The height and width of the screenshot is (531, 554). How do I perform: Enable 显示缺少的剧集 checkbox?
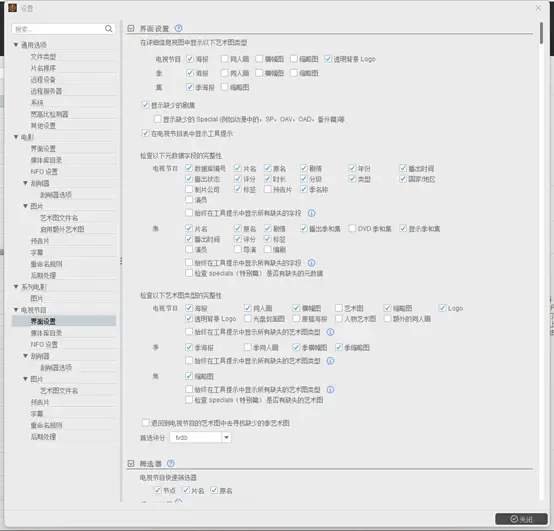[145, 105]
